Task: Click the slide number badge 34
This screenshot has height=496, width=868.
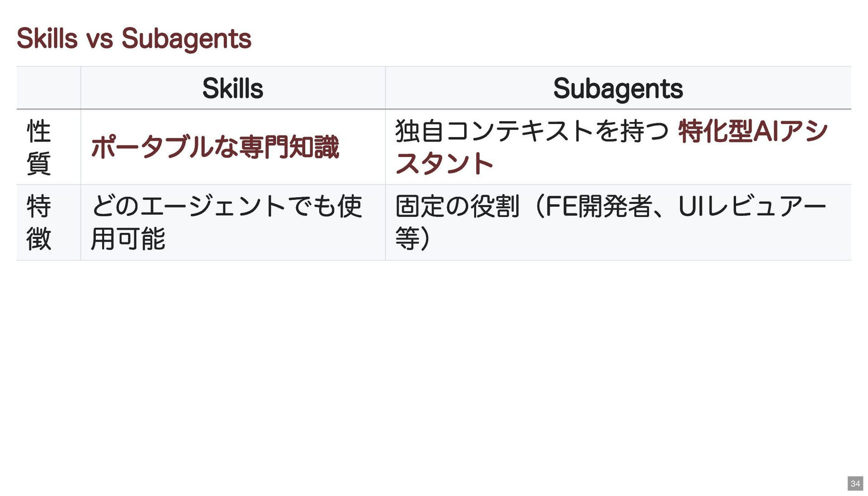Action: (855, 483)
